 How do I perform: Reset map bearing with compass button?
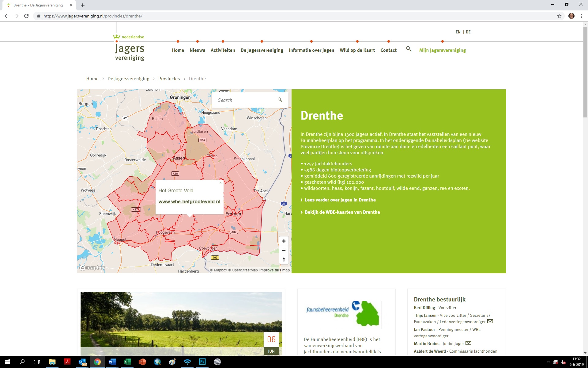pyautogui.click(x=284, y=259)
